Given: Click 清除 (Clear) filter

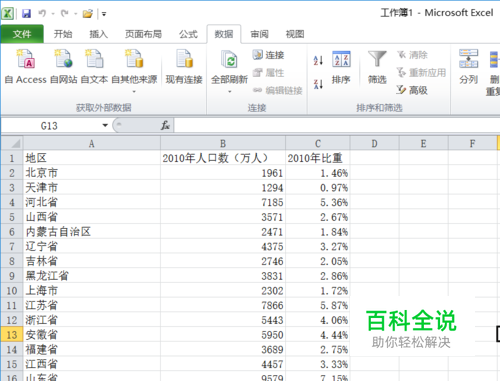Looking at the screenshot, I should 412,55.
